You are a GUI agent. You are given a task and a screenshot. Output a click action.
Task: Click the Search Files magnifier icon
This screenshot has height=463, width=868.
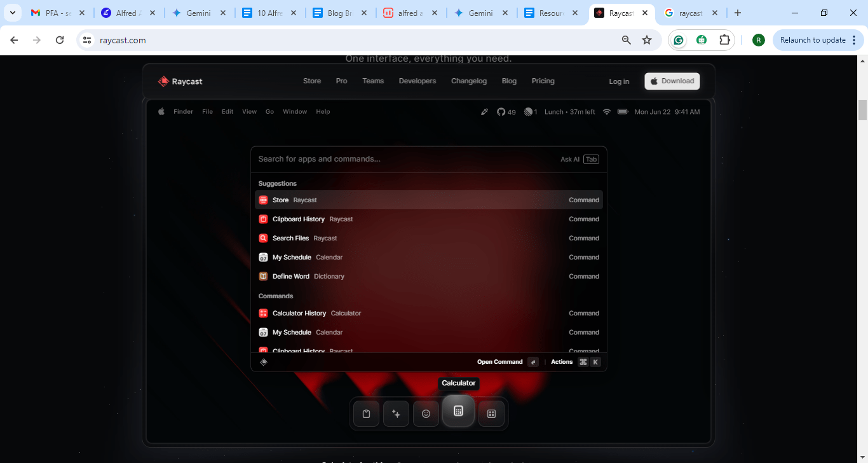click(x=263, y=238)
